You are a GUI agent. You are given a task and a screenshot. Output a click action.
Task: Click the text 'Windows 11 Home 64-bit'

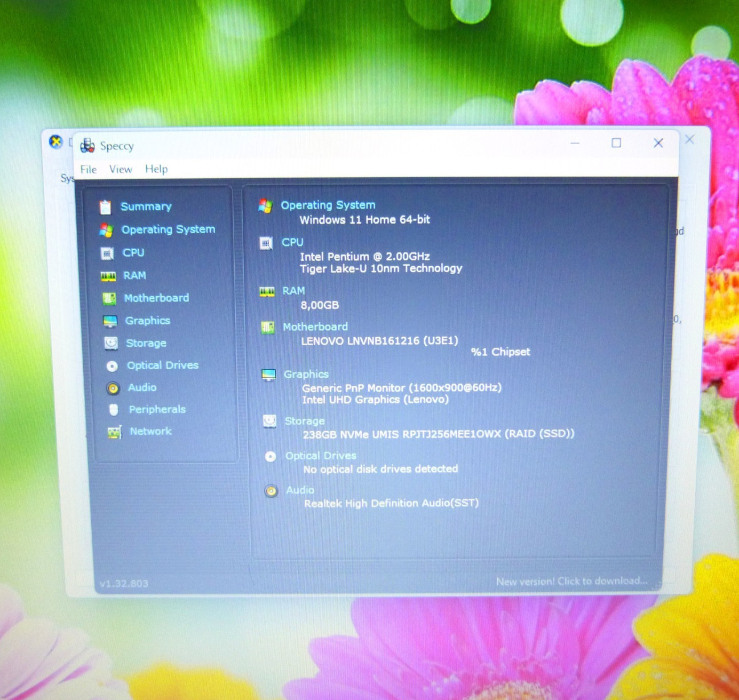click(365, 219)
